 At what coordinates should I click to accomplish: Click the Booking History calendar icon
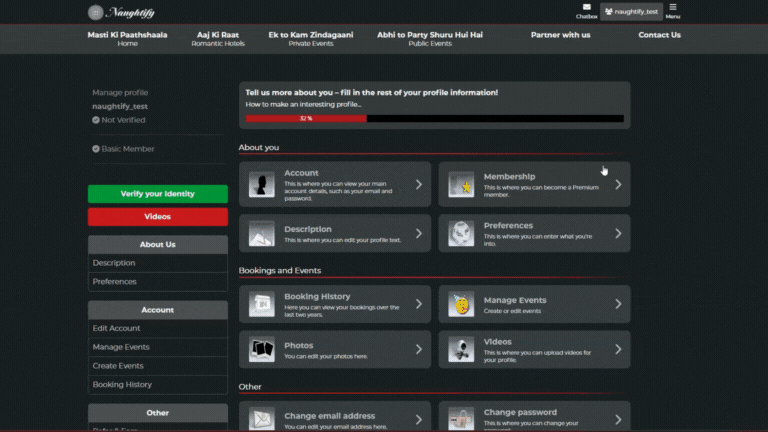[262, 304]
